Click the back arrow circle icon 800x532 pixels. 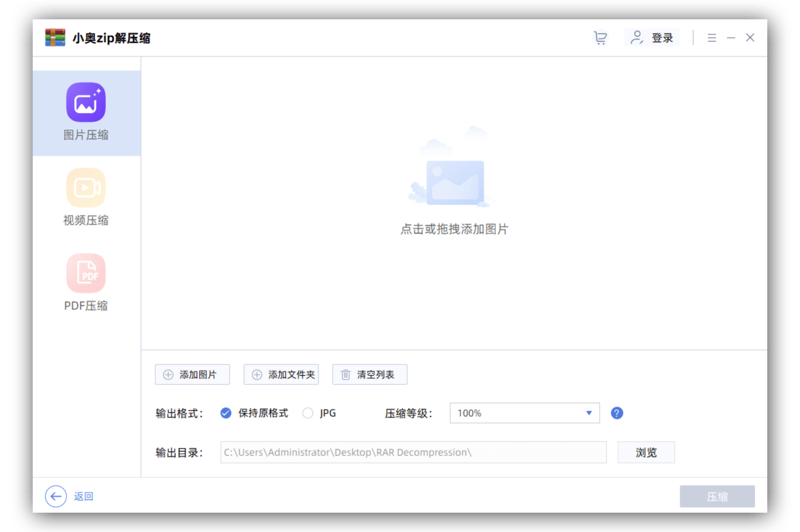tap(56, 496)
